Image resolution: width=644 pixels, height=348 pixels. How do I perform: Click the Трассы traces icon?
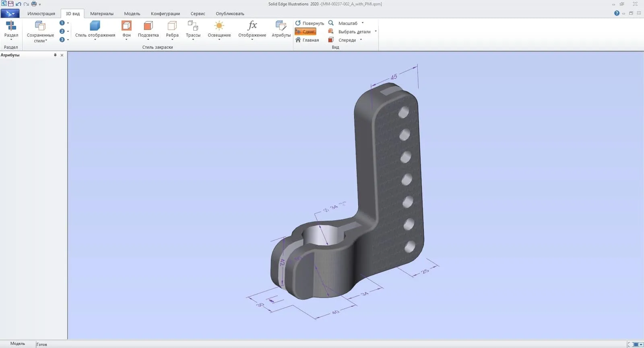click(x=193, y=26)
